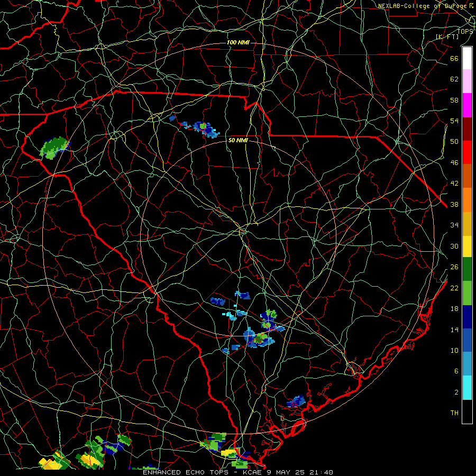Click the blue echo on the southeastern coastline
476x476 pixels.
296,401
